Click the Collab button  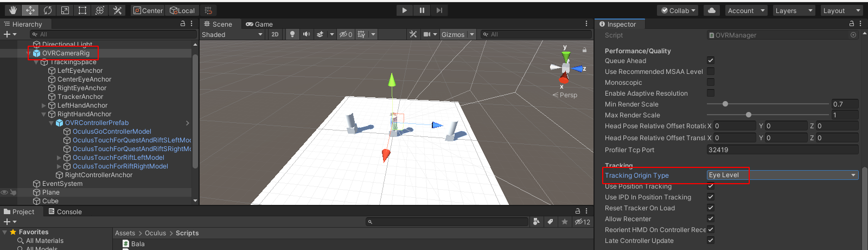(x=678, y=10)
